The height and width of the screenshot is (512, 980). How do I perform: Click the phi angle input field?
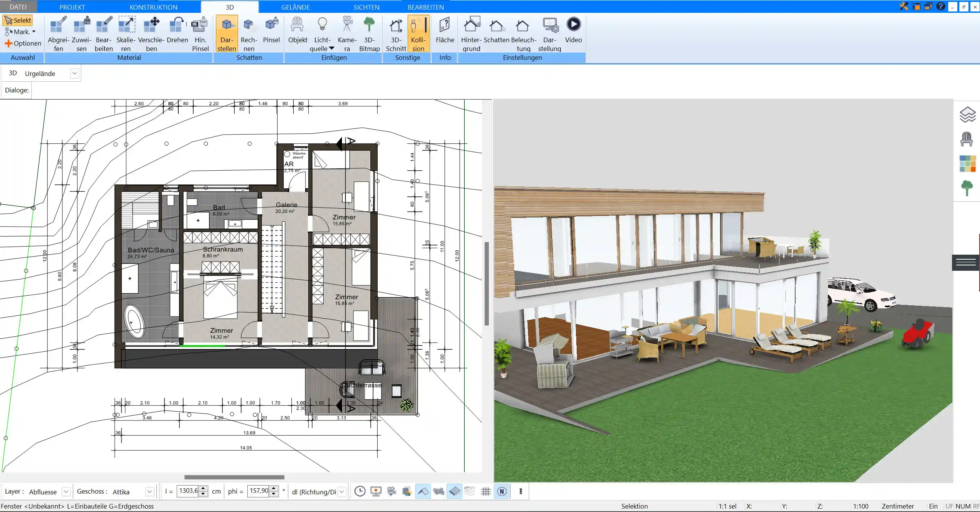tap(258, 491)
